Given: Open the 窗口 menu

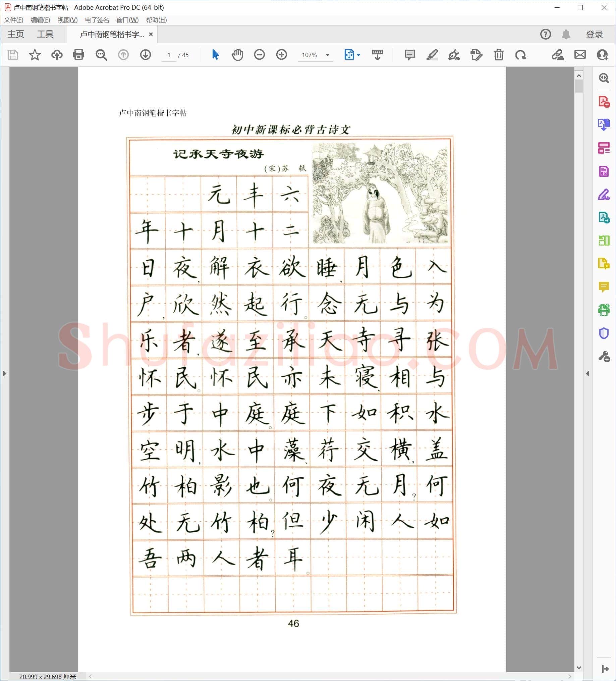Looking at the screenshot, I should point(127,20).
